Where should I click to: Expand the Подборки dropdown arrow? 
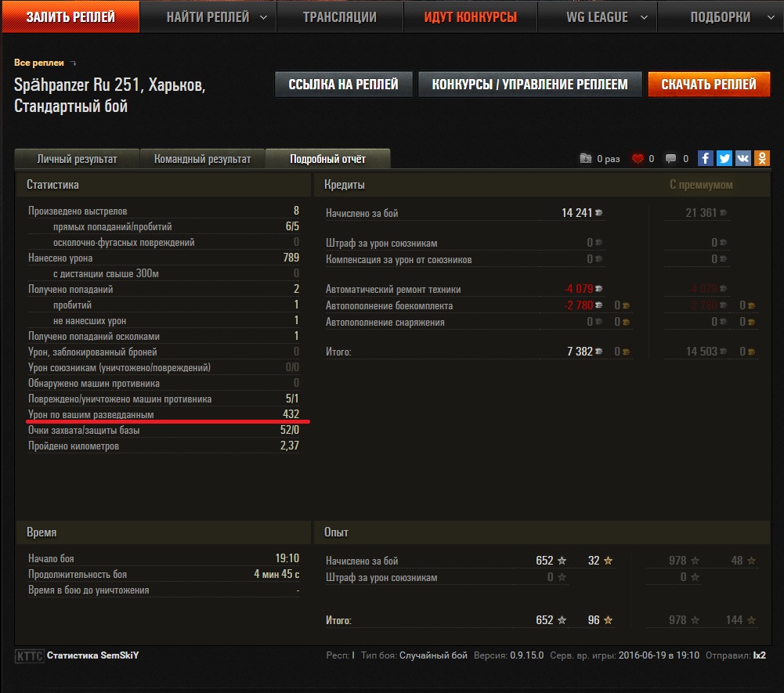[x=771, y=17]
